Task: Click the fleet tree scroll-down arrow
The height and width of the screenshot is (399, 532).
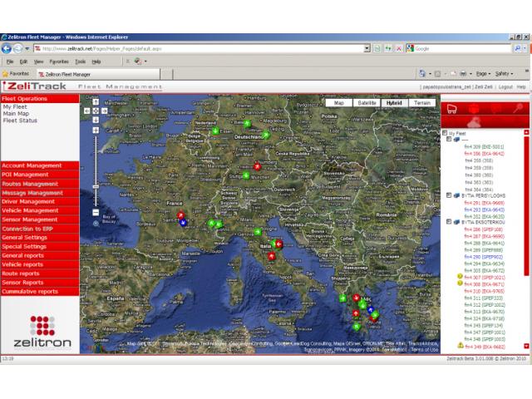Action: coord(526,346)
